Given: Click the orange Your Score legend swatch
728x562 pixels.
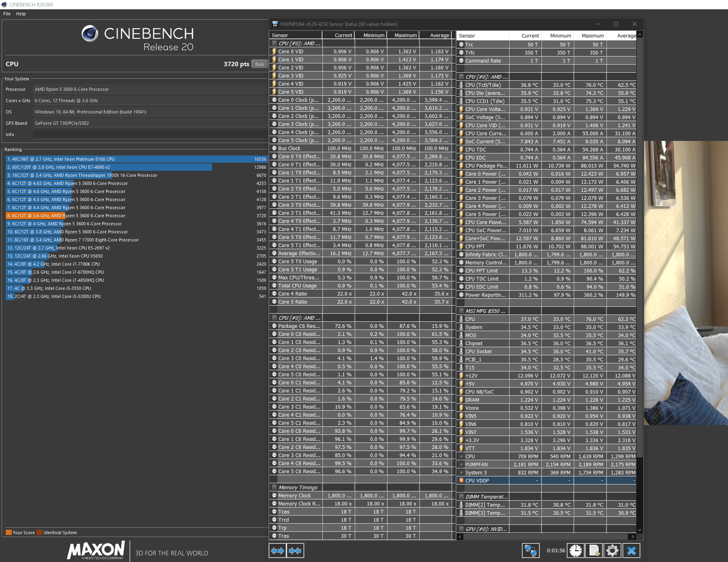Looking at the screenshot, I should 8,533.
